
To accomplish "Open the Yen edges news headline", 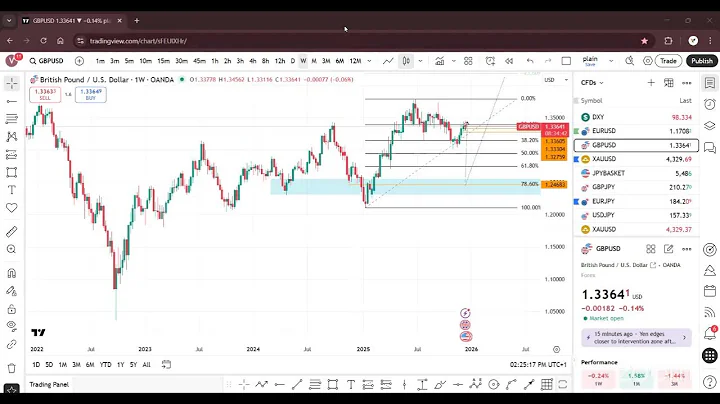I will [x=636, y=338].
